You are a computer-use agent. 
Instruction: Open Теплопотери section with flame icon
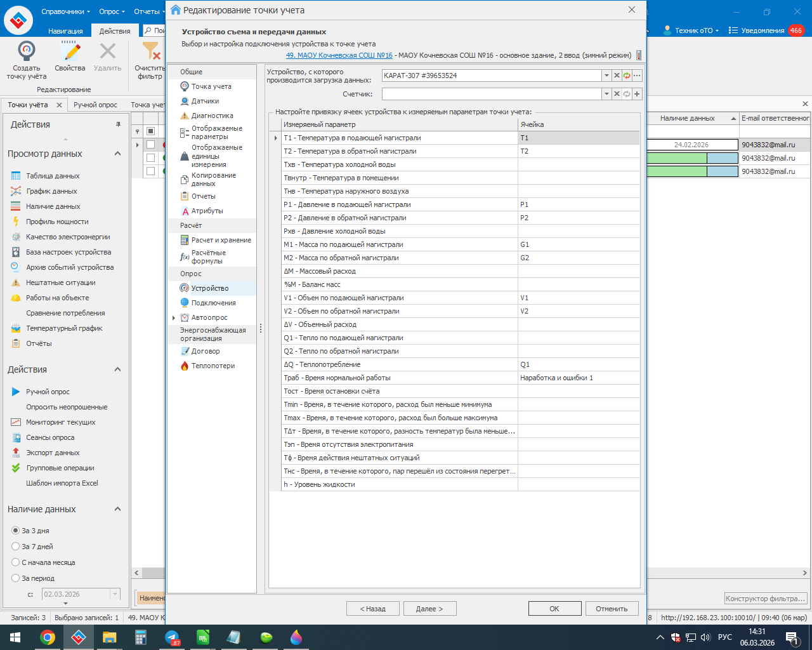pyautogui.click(x=213, y=366)
